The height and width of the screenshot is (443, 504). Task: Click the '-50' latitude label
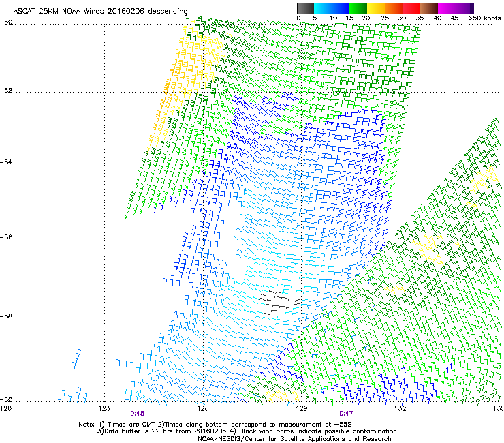[6, 22]
